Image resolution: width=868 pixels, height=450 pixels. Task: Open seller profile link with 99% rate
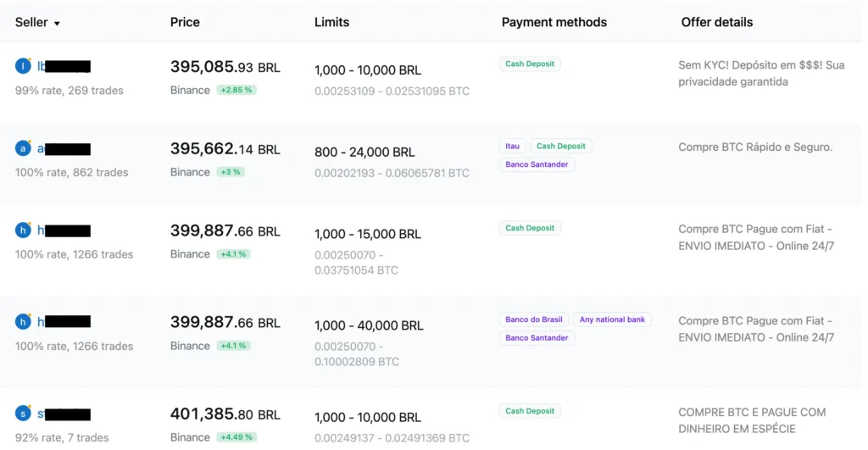coord(64,66)
